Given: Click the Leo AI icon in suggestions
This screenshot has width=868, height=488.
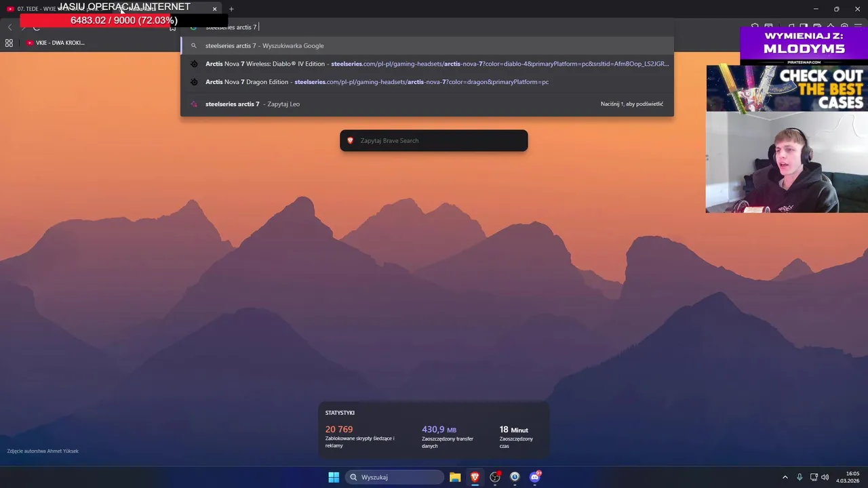Looking at the screenshot, I should pos(193,104).
